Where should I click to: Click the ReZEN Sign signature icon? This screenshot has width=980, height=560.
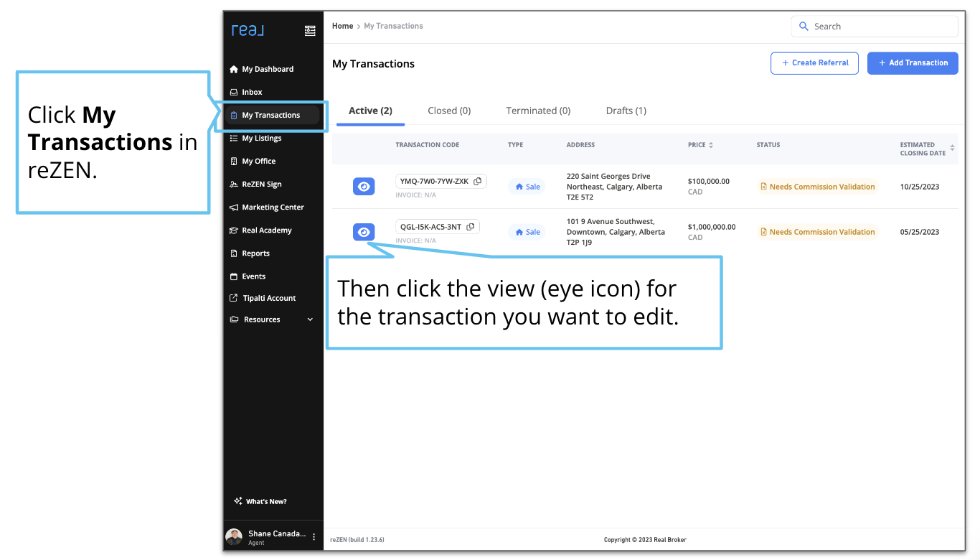(x=234, y=184)
